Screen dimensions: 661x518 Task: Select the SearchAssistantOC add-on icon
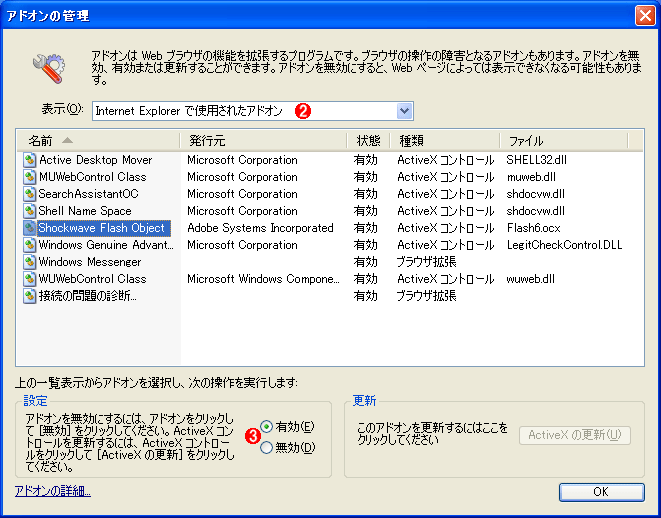coord(29,194)
